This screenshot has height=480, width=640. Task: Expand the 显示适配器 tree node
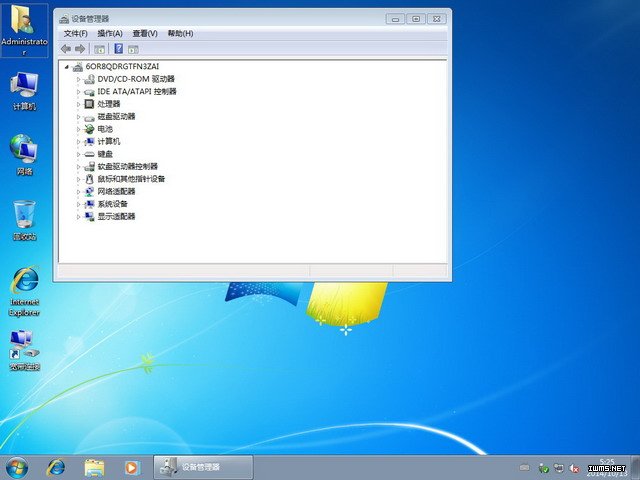(79, 216)
